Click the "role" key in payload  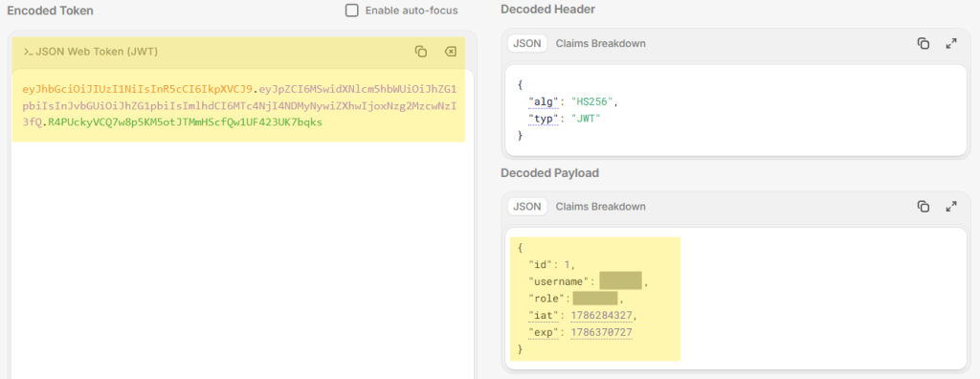(x=546, y=299)
